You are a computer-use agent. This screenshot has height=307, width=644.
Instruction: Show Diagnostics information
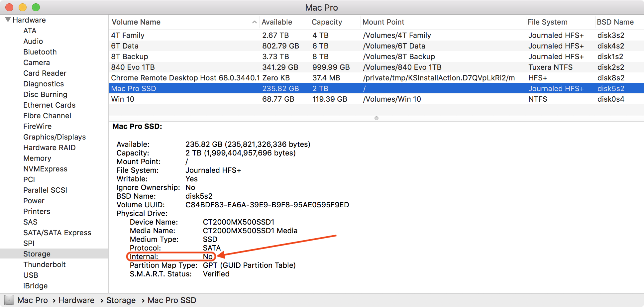[44, 84]
